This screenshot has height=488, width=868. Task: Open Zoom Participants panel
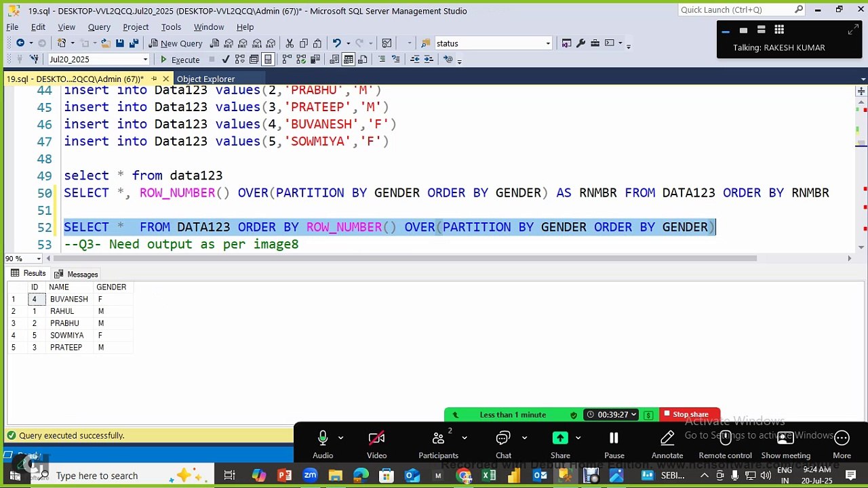point(438,444)
